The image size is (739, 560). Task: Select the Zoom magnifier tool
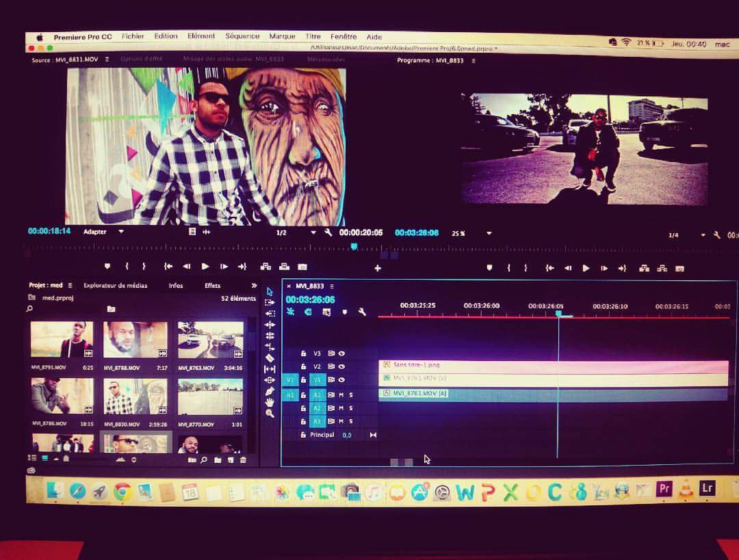point(270,414)
